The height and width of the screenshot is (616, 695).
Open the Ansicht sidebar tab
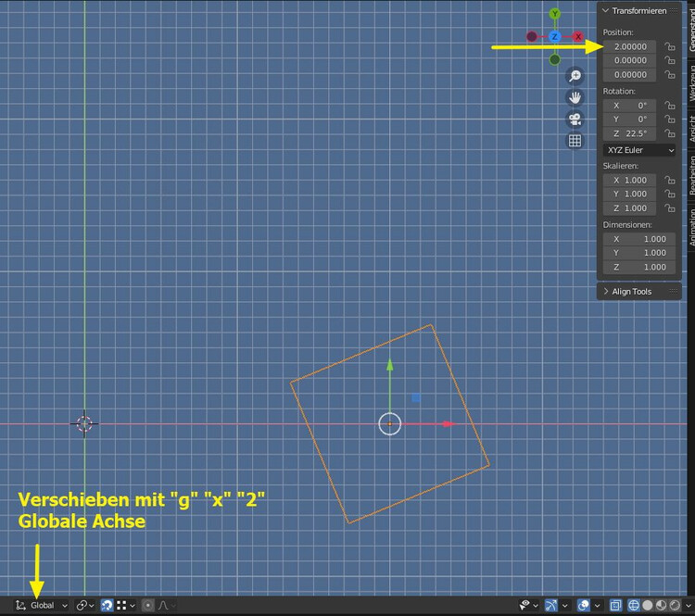coord(690,126)
